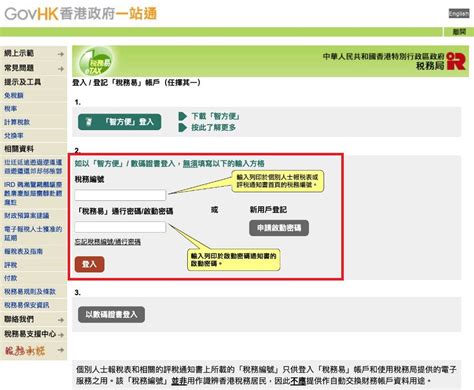The width and height of the screenshot is (474, 390).
Task: Open the sidebar link starting with IRD
Action: point(33,193)
